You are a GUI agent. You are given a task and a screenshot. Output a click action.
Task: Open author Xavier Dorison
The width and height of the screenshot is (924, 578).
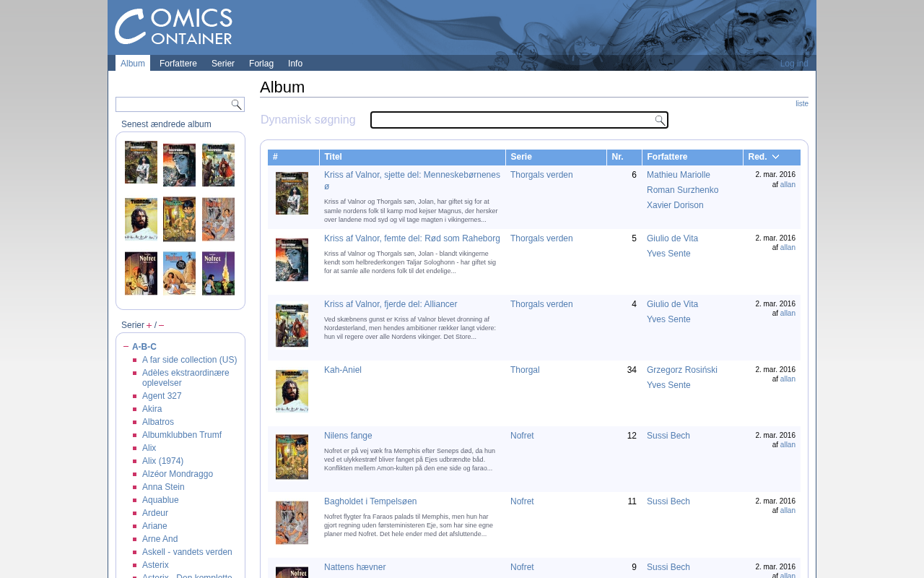pyautogui.click(x=675, y=205)
